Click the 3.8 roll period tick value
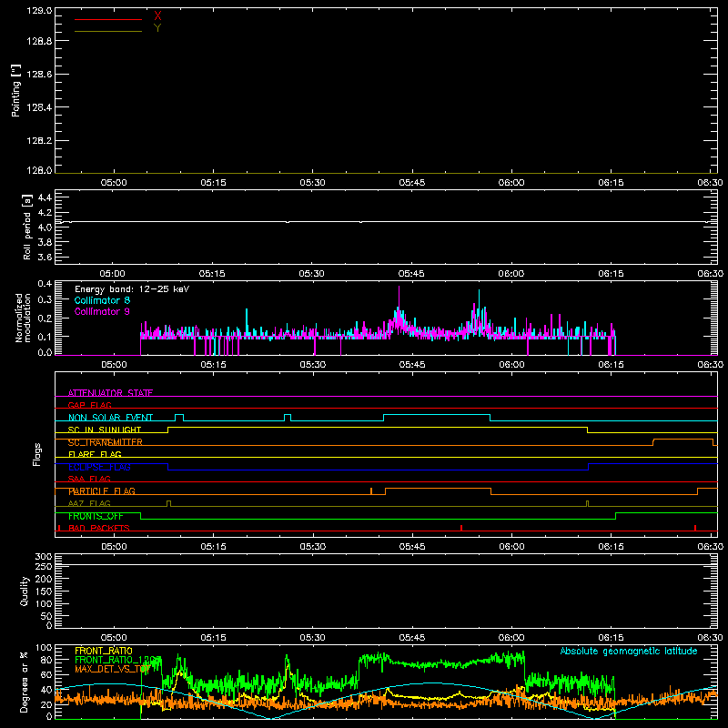The width and height of the screenshot is (728, 728). pyautogui.click(x=45, y=242)
